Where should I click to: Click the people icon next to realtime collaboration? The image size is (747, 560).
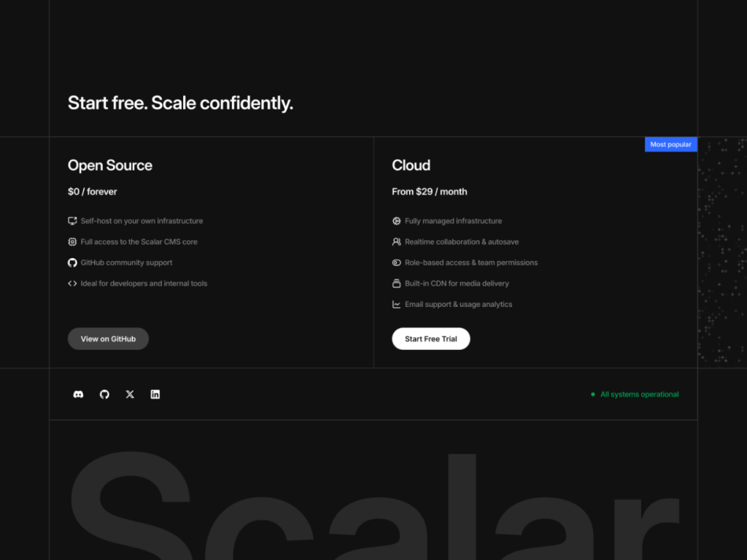click(x=396, y=241)
